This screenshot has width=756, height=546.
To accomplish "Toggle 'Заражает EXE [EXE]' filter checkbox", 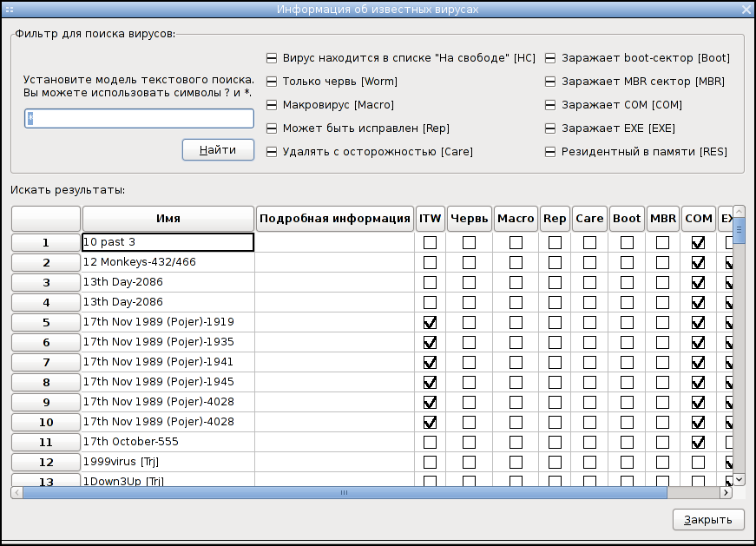I will pos(550,128).
